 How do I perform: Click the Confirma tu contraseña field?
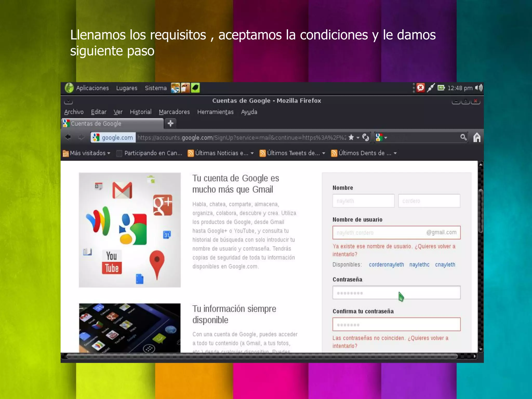pos(396,324)
